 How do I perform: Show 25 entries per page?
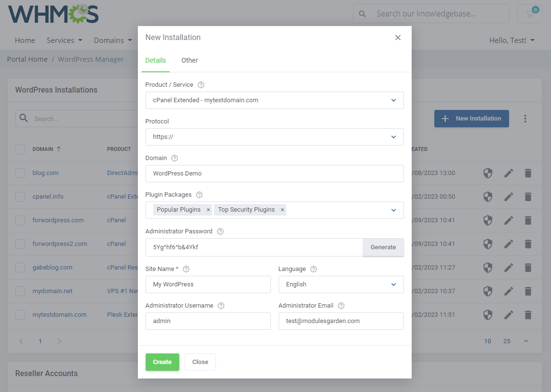pyautogui.click(x=507, y=341)
